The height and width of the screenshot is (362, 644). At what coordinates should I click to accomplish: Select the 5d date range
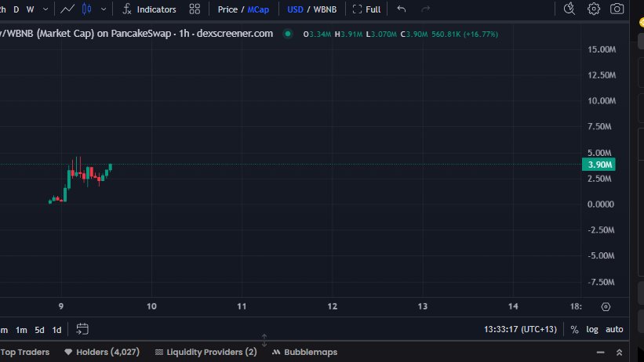coord(39,330)
